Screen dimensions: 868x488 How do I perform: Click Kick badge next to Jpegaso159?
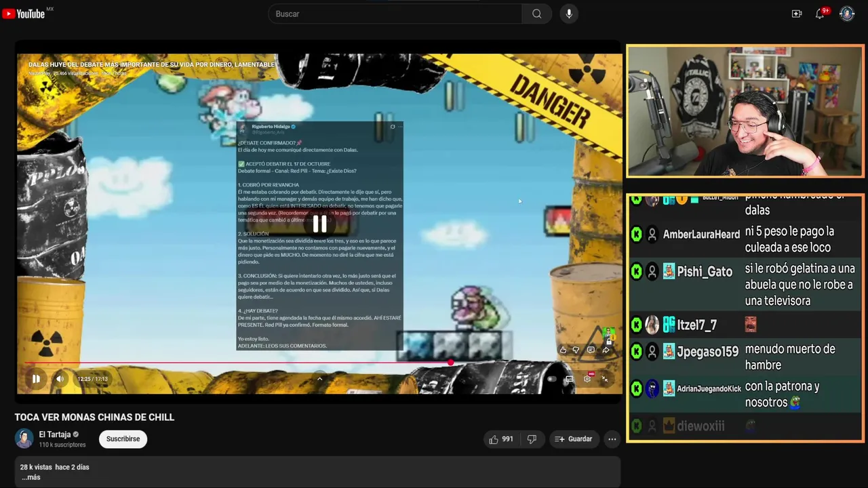tap(636, 352)
